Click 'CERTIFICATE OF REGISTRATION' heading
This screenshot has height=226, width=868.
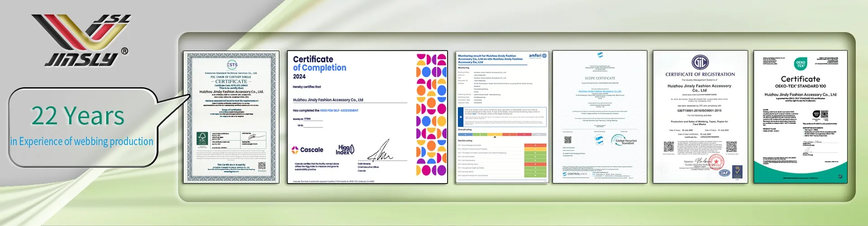[700, 74]
